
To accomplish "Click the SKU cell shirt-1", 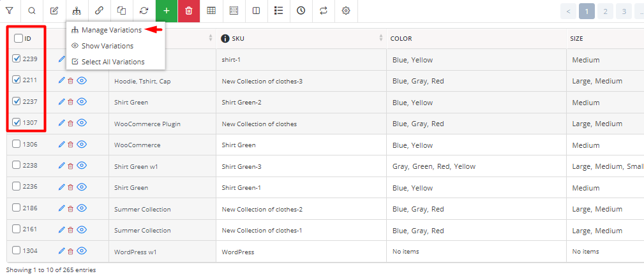I will tap(231, 60).
